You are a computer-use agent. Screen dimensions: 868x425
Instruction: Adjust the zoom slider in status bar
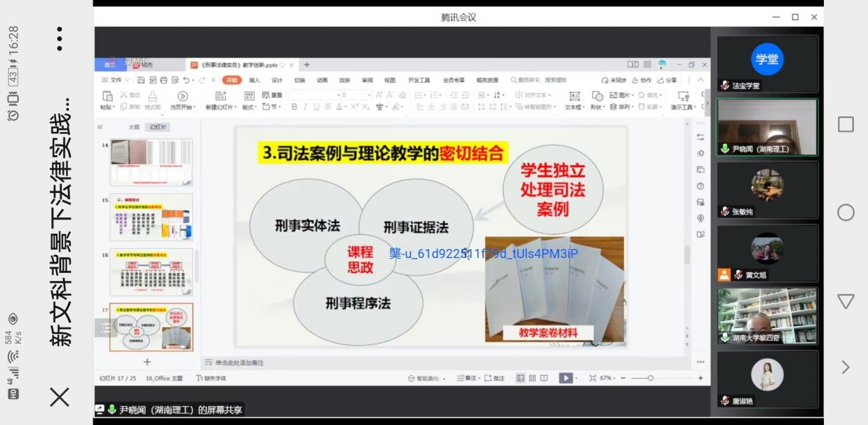pos(650,378)
